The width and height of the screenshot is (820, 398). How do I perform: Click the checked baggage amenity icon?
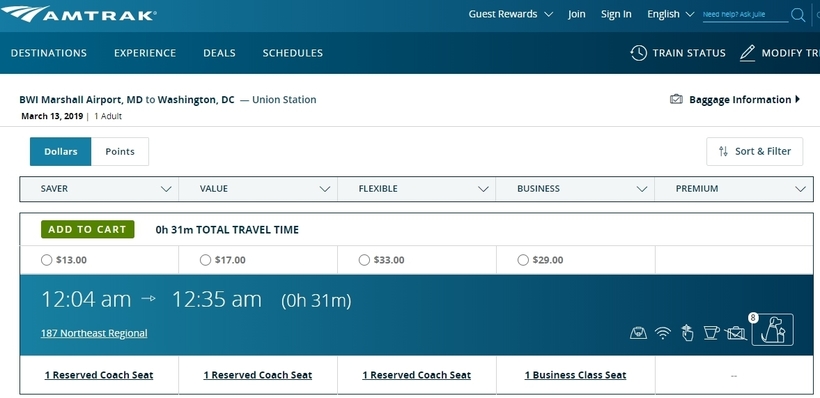click(736, 333)
